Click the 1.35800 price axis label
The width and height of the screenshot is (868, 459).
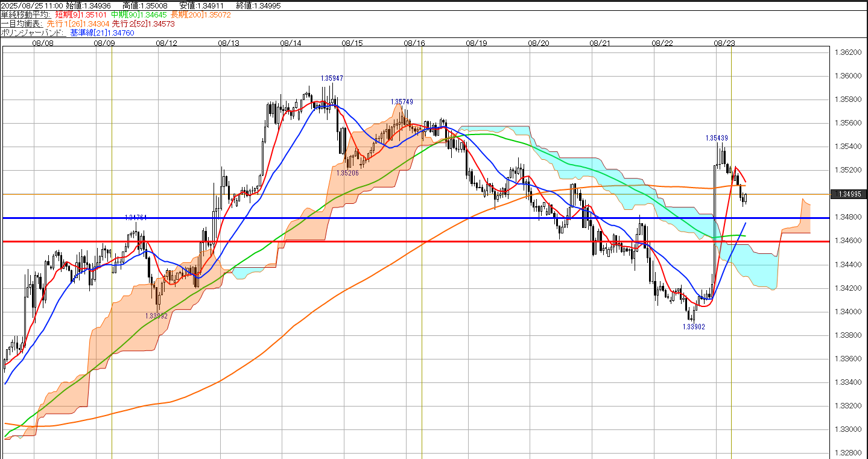pyautogui.click(x=847, y=100)
